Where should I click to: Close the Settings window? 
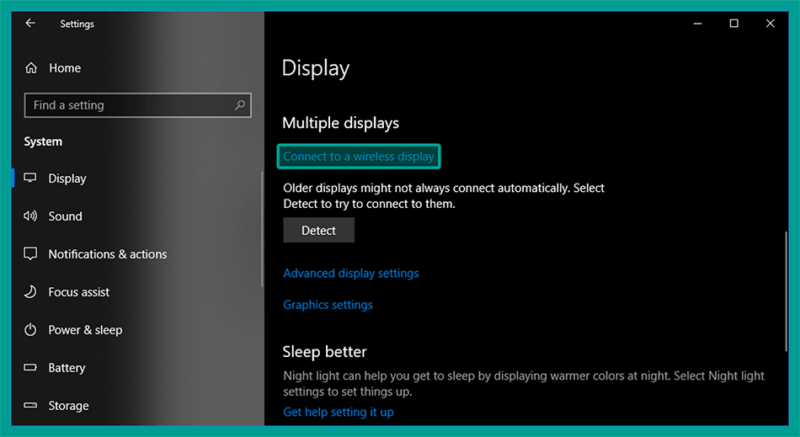pos(770,23)
